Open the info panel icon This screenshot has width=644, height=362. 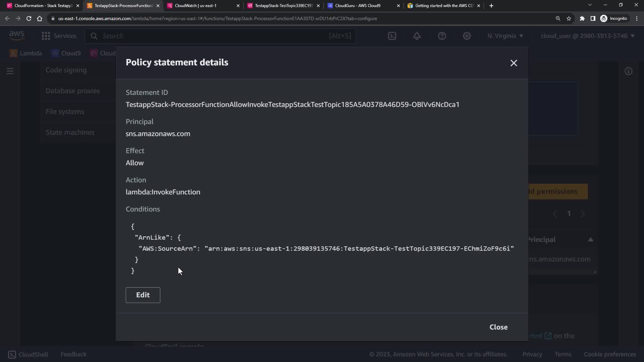pos(629,71)
